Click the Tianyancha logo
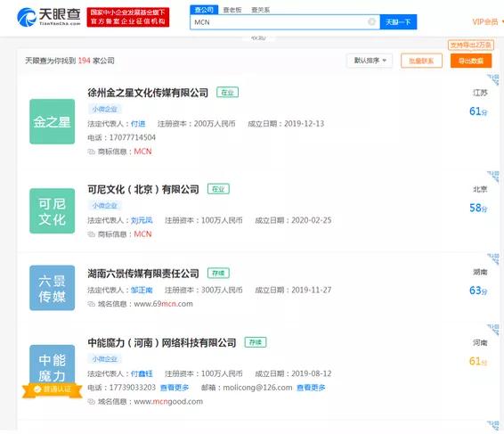 49,17
